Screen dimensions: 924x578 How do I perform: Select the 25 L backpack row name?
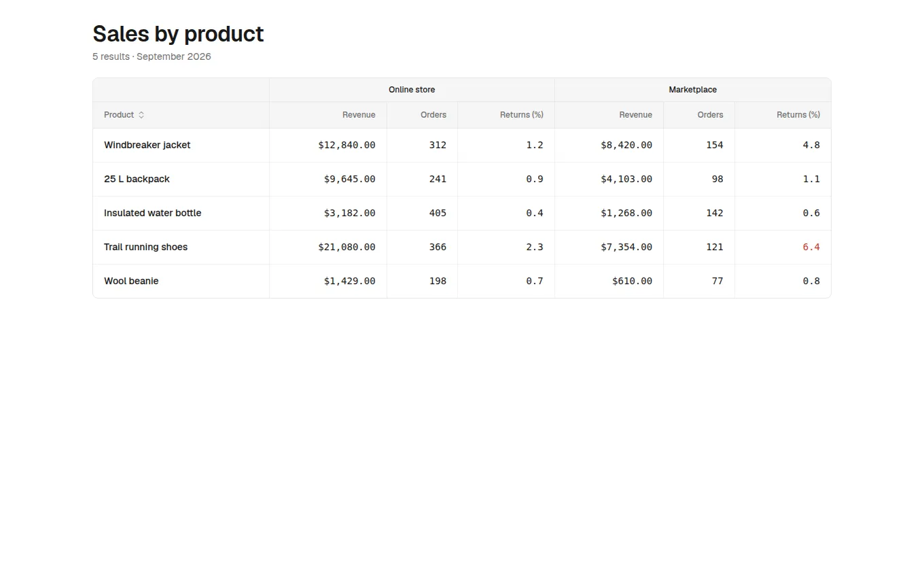[x=137, y=179]
